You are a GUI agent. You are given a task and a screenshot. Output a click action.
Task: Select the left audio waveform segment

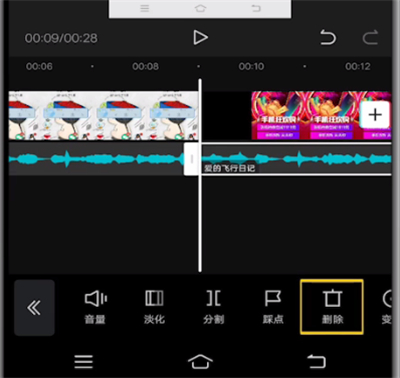coord(96,159)
